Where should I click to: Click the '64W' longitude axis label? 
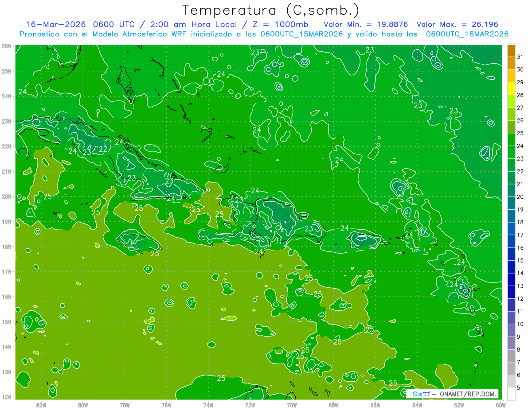coord(417,405)
